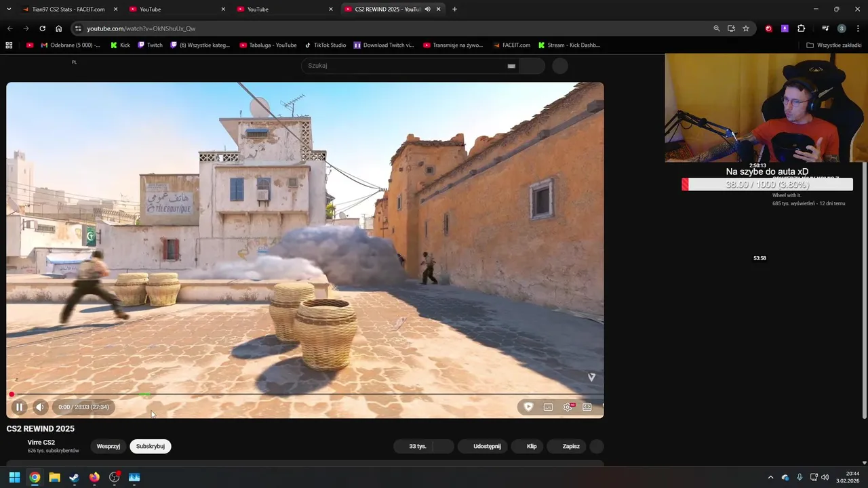
Task: Click the red playhead at video start
Action: click(12, 394)
